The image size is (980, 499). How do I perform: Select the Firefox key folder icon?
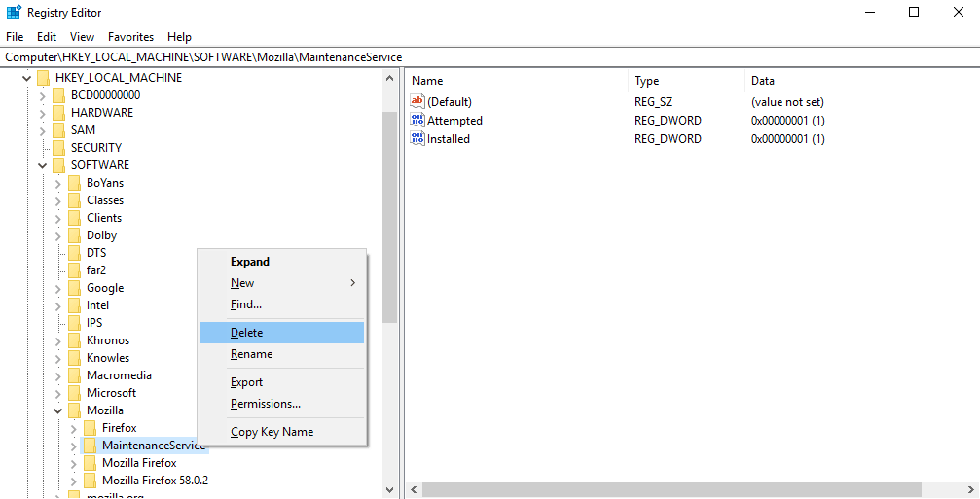(x=91, y=428)
